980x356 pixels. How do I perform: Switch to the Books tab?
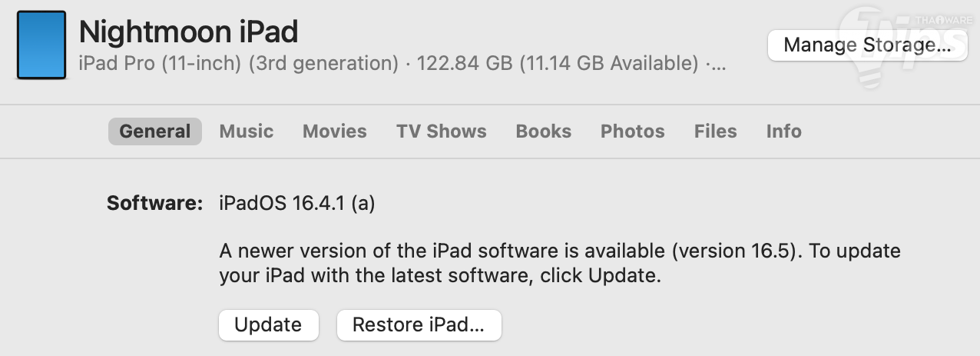coord(543,131)
